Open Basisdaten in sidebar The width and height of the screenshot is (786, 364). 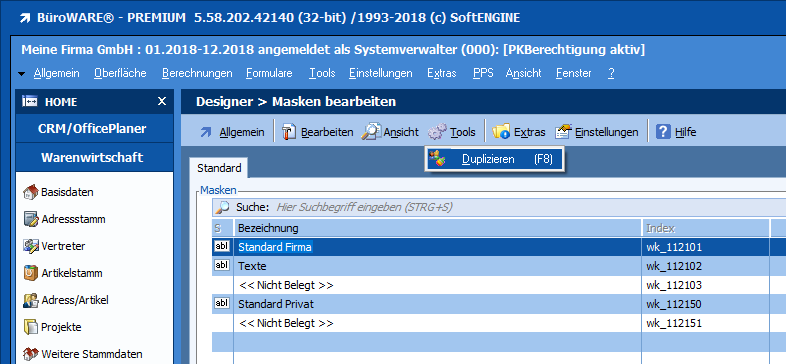67,192
